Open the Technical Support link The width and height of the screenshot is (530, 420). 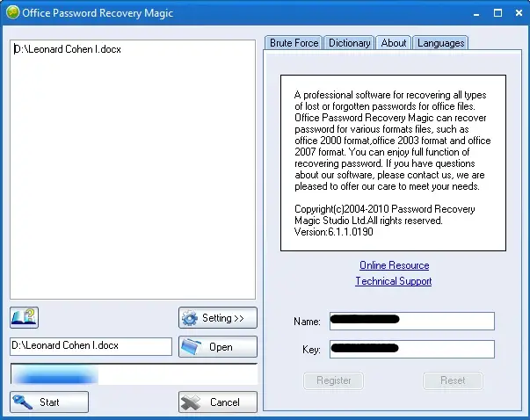tap(394, 281)
